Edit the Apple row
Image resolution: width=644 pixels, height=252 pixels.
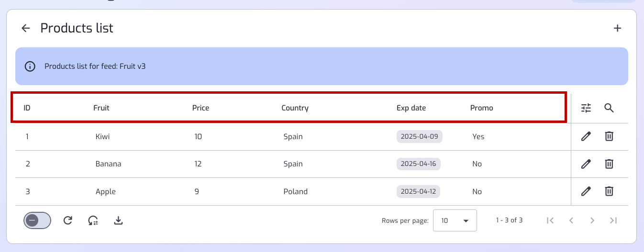pos(586,191)
